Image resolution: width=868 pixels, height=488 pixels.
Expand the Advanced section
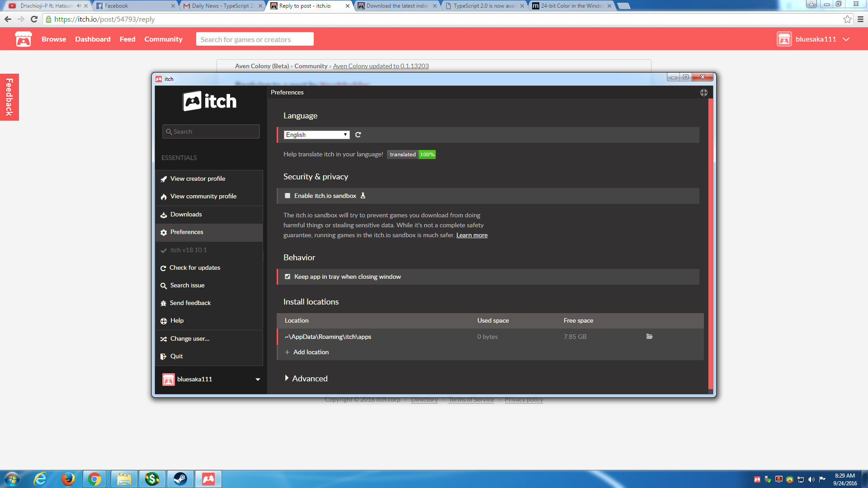(x=306, y=379)
